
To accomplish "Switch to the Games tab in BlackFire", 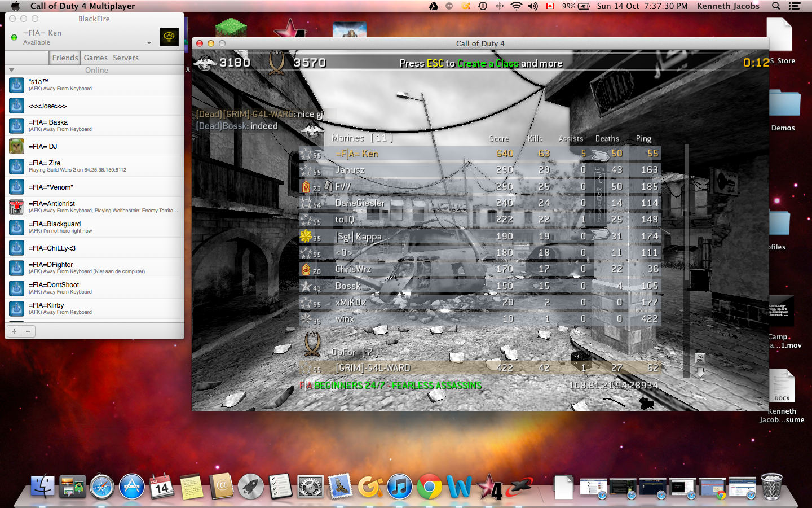I will pyautogui.click(x=96, y=58).
